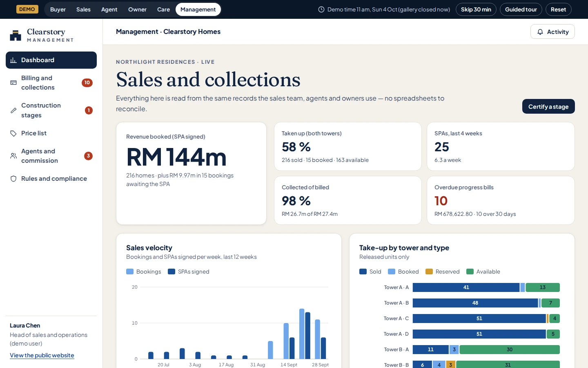588x368 pixels.
Task: Open the Activity panel
Action: (552, 32)
